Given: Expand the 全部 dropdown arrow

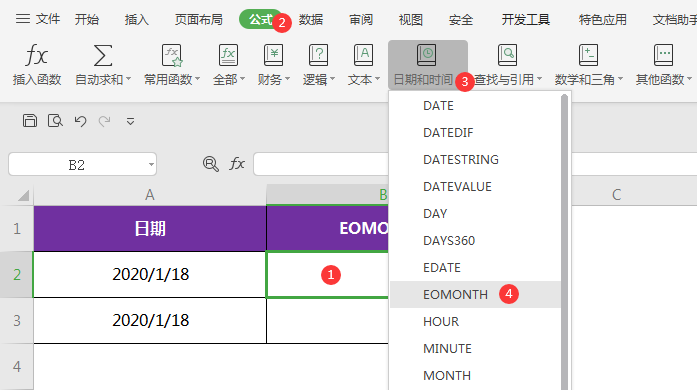Looking at the screenshot, I should click(x=242, y=79).
